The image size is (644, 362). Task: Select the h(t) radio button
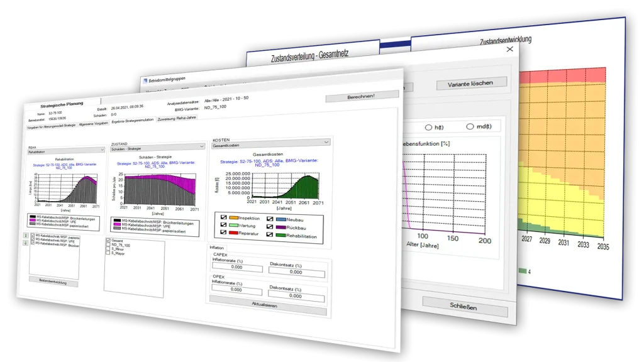point(428,127)
